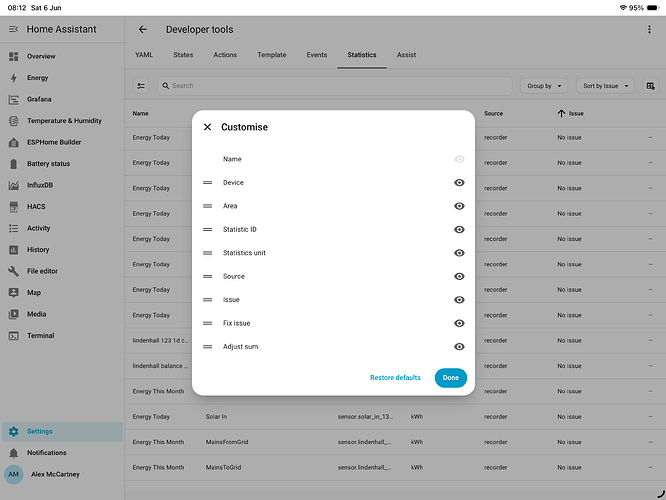Open the Energy sidebar icon
Viewport: 666px width, 500px height.
[14, 78]
